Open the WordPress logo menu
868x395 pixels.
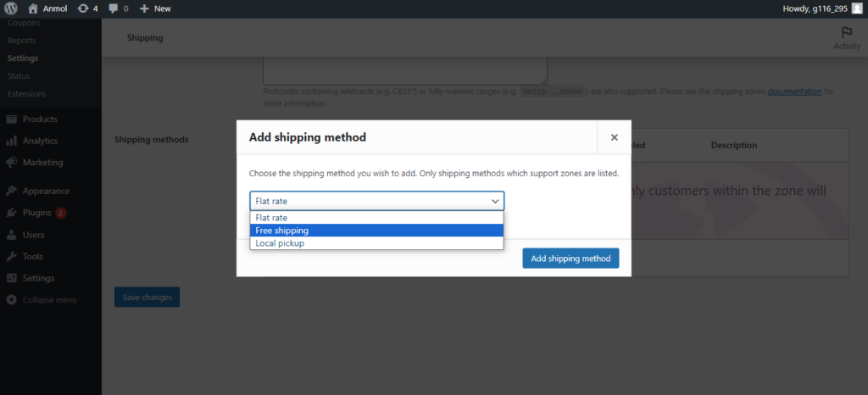coord(11,8)
